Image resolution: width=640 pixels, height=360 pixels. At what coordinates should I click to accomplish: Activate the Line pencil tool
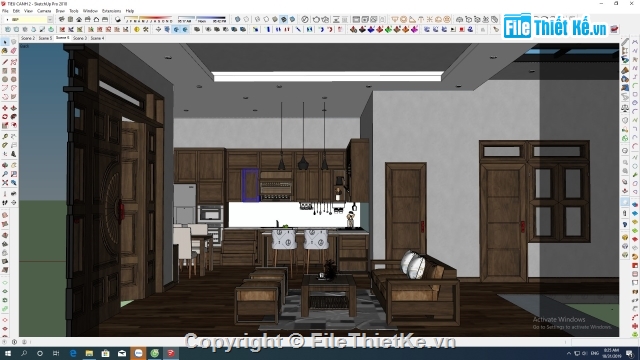point(5,62)
